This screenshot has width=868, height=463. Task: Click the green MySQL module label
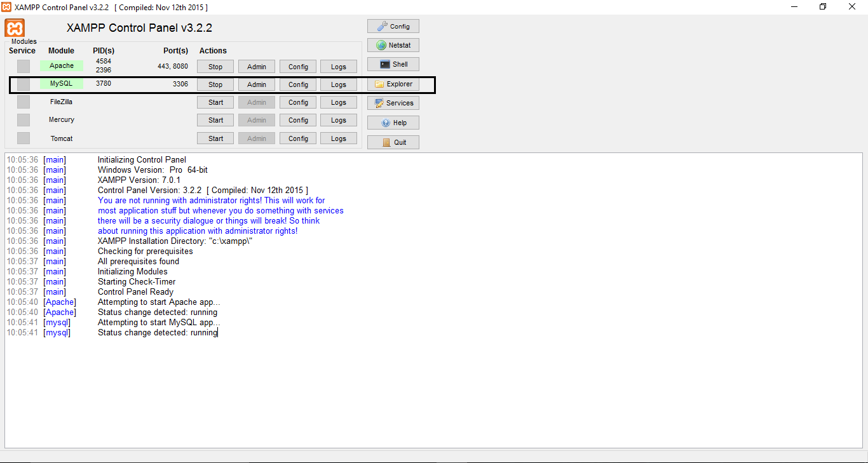pyautogui.click(x=62, y=83)
